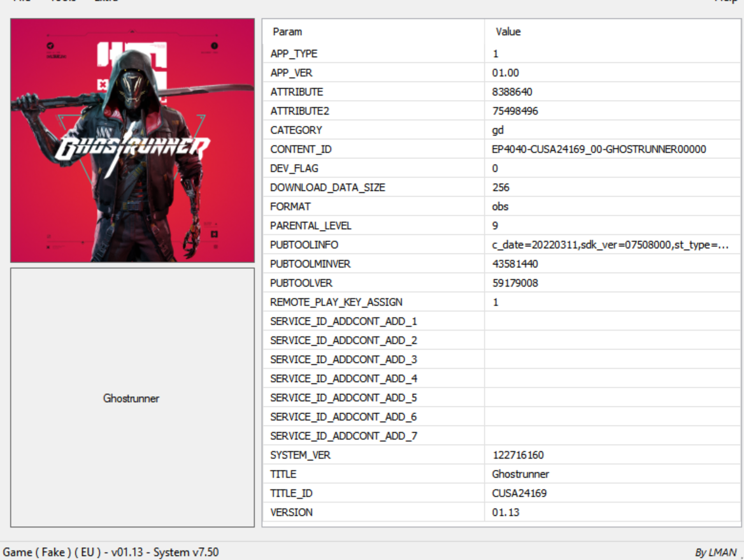Click the PUBTOOLMINVER value 43581440
Image resolution: width=744 pixels, height=560 pixels.
click(515, 264)
